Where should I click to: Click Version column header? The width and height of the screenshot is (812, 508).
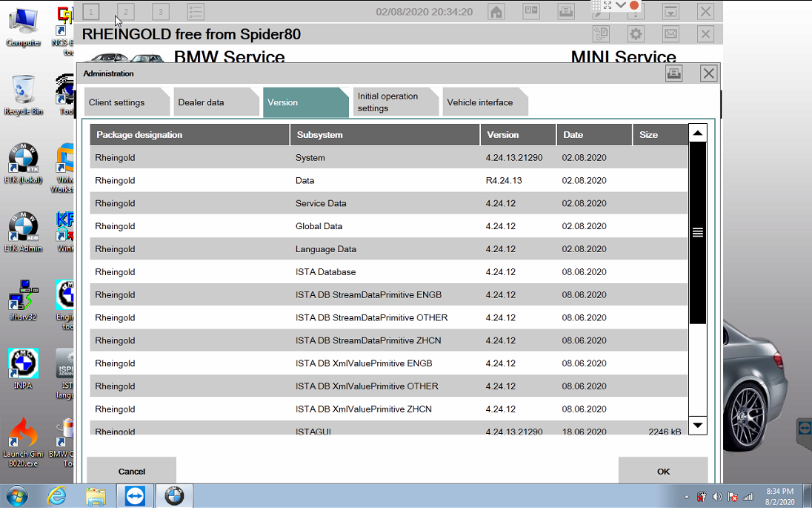click(x=518, y=135)
